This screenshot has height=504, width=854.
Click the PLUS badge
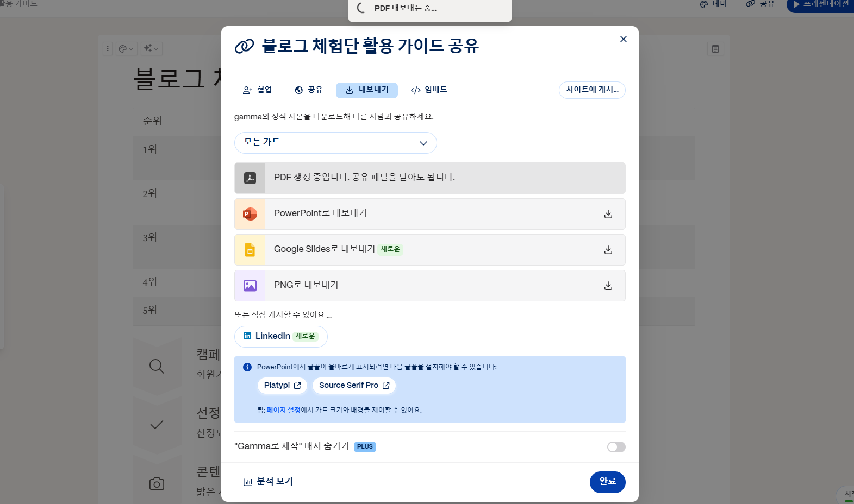pyautogui.click(x=365, y=447)
